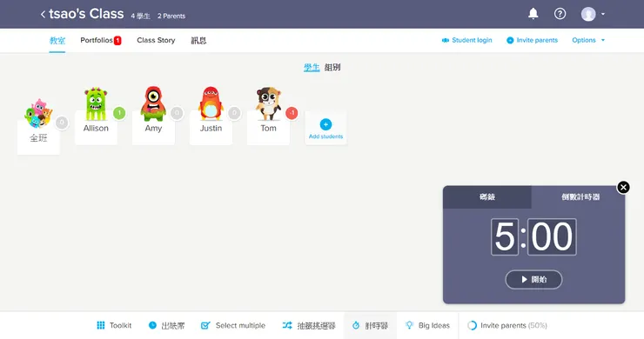The width and height of the screenshot is (644, 339).
Task: Click the name Tom on his card
Action: (268, 128)
